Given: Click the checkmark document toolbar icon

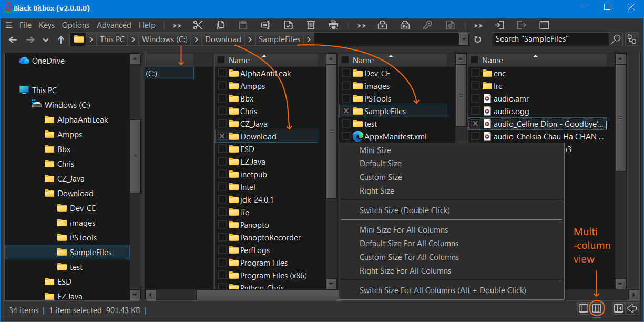Looking at the screenshot, I should 288,25.
